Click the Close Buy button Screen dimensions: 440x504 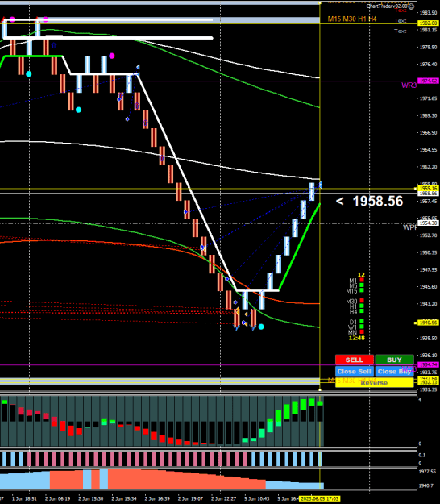tap(394, 371)
